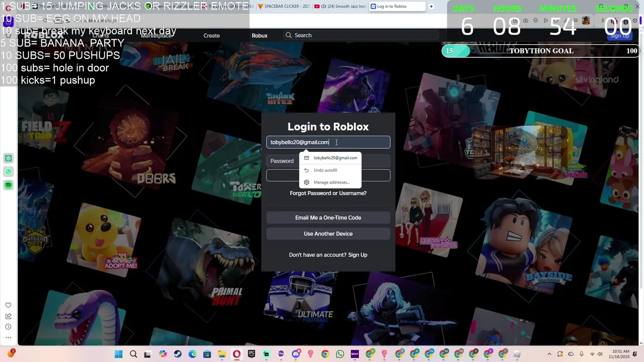Open File Explorer from the taskbar
The width and height of the screenshot is (644, 362).
click(x=222, y=354)
